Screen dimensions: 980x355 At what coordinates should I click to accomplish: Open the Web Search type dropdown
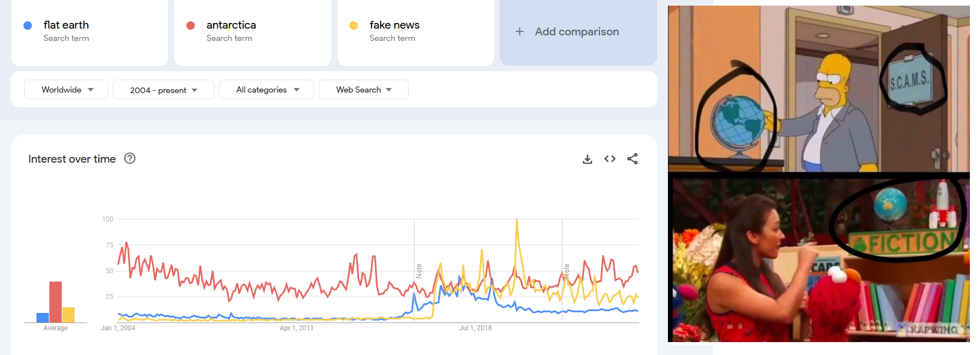pyautogui.click(x=364, y=90)
